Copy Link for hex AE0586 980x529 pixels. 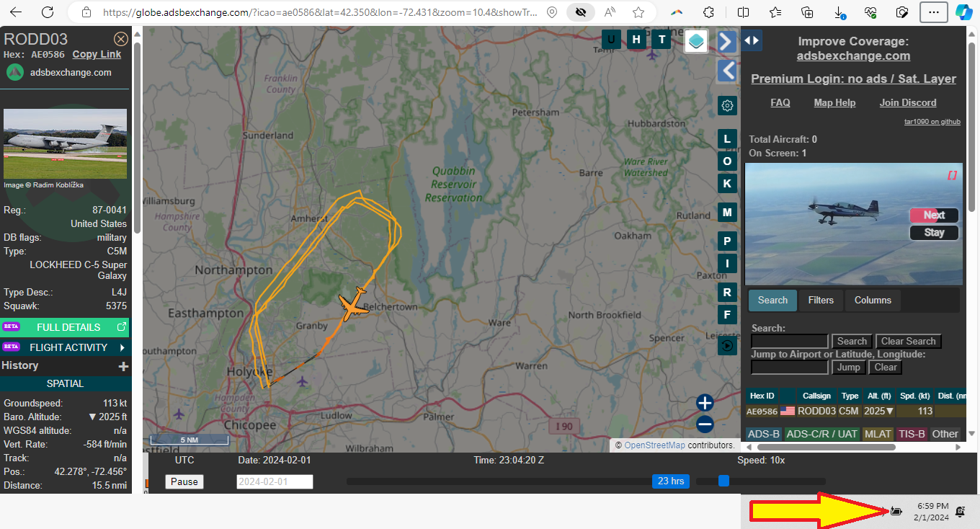[97, 54]
